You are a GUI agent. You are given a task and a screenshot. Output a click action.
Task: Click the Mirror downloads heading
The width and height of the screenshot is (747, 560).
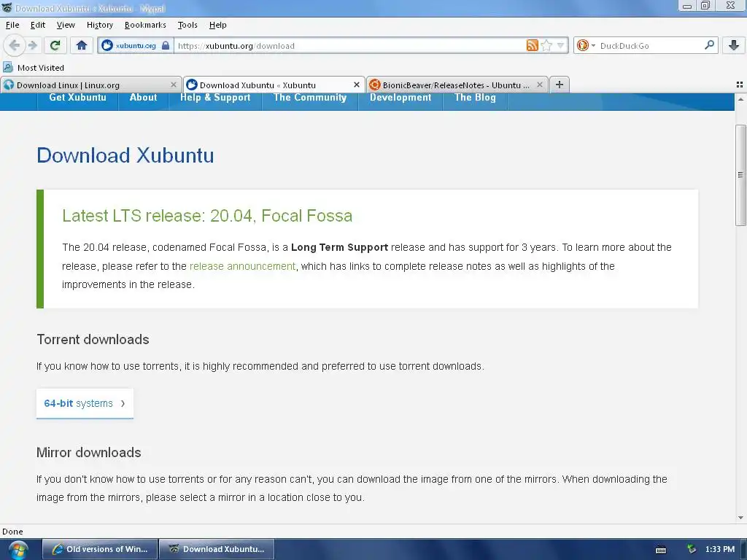coord(88,452)
